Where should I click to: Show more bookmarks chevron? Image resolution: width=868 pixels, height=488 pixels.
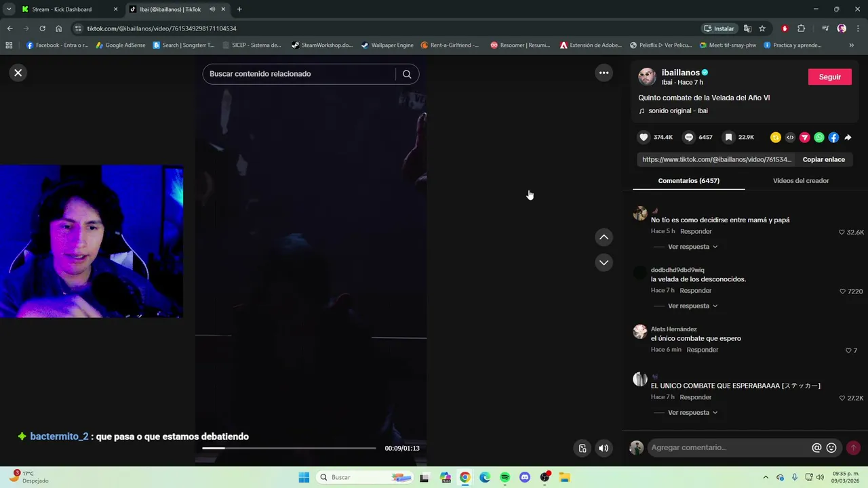[852, 45]
